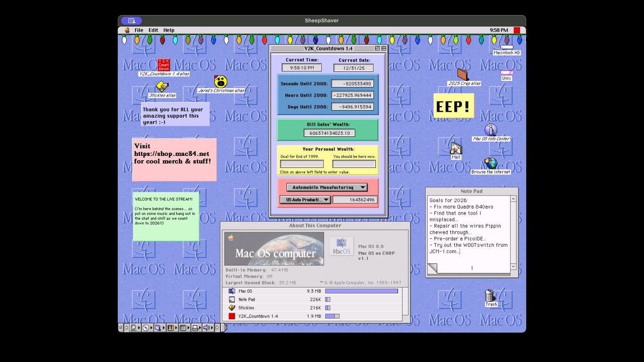This screenshot has width=644, height=362.
Task: Click the Seconds Until 2000 value
Action: (x=352, y=83)
